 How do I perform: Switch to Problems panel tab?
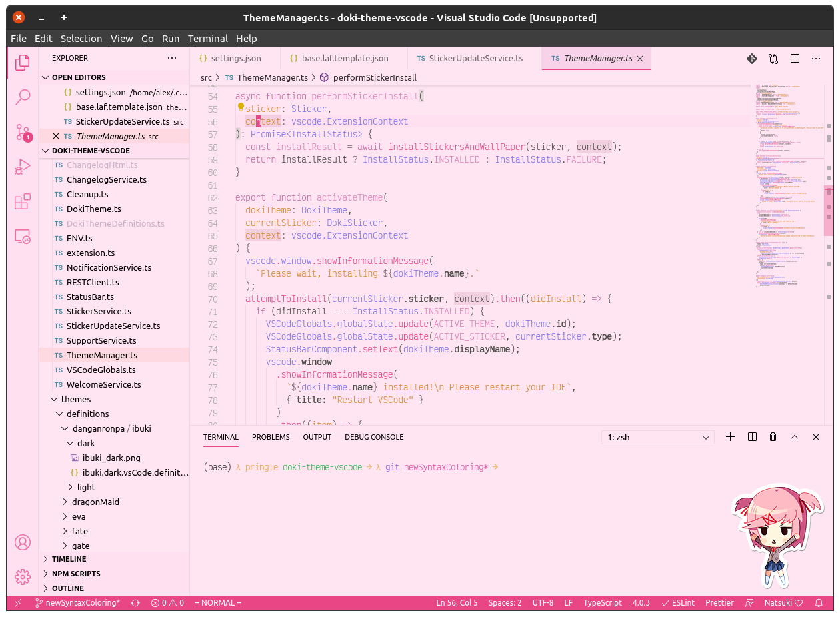271,437
